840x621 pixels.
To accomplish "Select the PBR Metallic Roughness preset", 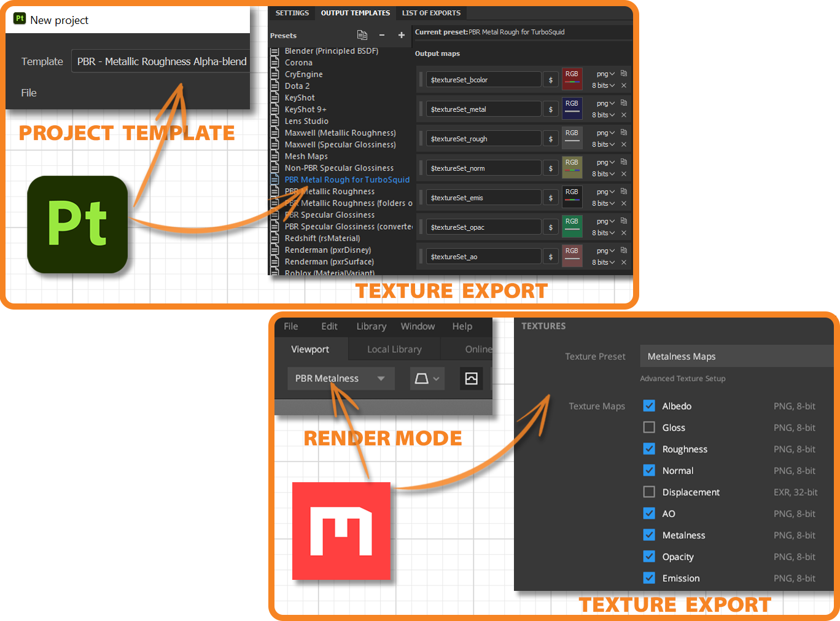I will click(330, 192).
